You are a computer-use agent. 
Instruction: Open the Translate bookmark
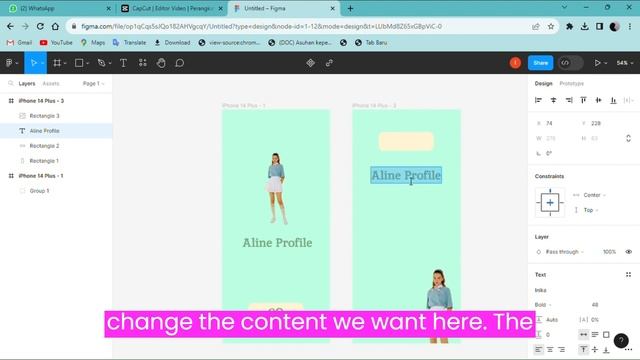point(129,42)
